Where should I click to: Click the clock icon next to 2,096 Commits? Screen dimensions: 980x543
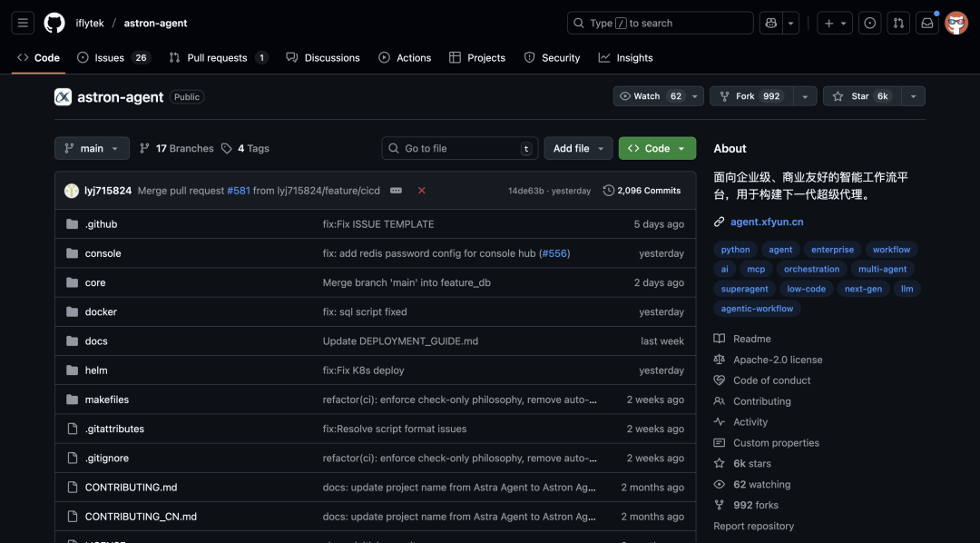pos(608,191)
